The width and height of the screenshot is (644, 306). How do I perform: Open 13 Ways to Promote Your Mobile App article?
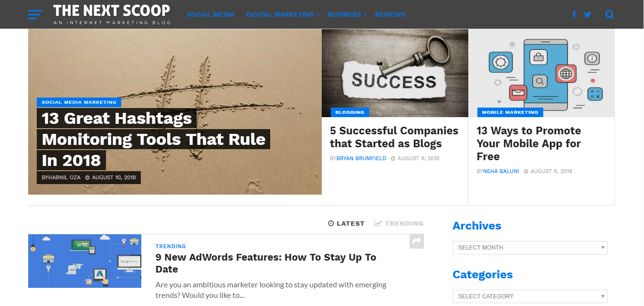click(x=529, y=143)
